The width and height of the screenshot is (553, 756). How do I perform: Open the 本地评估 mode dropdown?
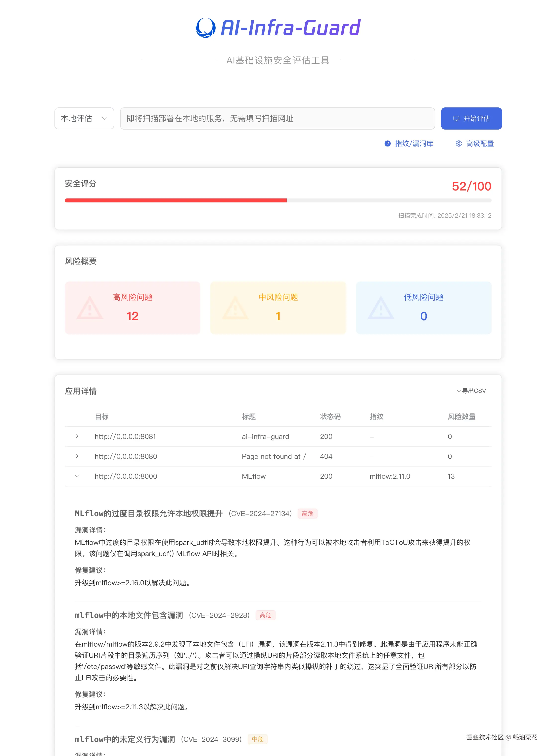click(84, 119)
